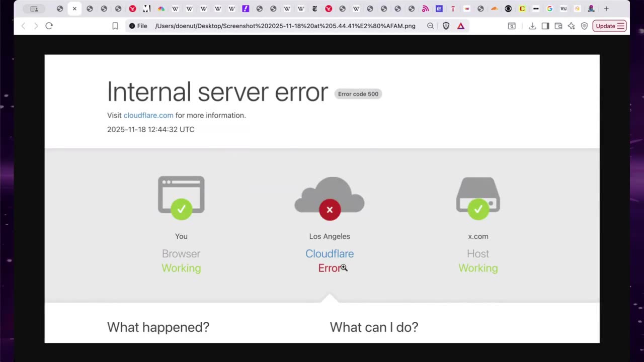Click the Internal server error heading
Image resolution: width=644 pixels, height=362 pixels.
click(x=217, y=92)
